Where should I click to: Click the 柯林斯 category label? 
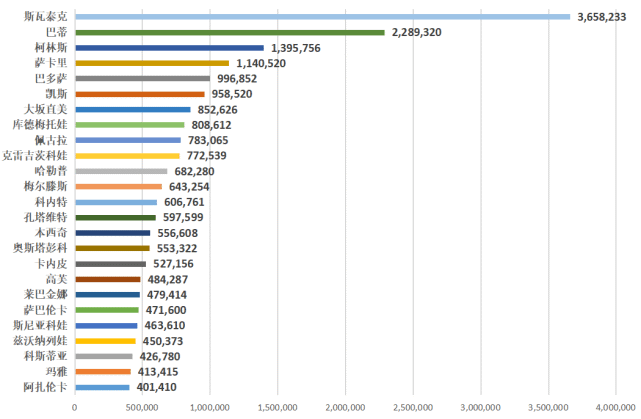pos(51,48)
